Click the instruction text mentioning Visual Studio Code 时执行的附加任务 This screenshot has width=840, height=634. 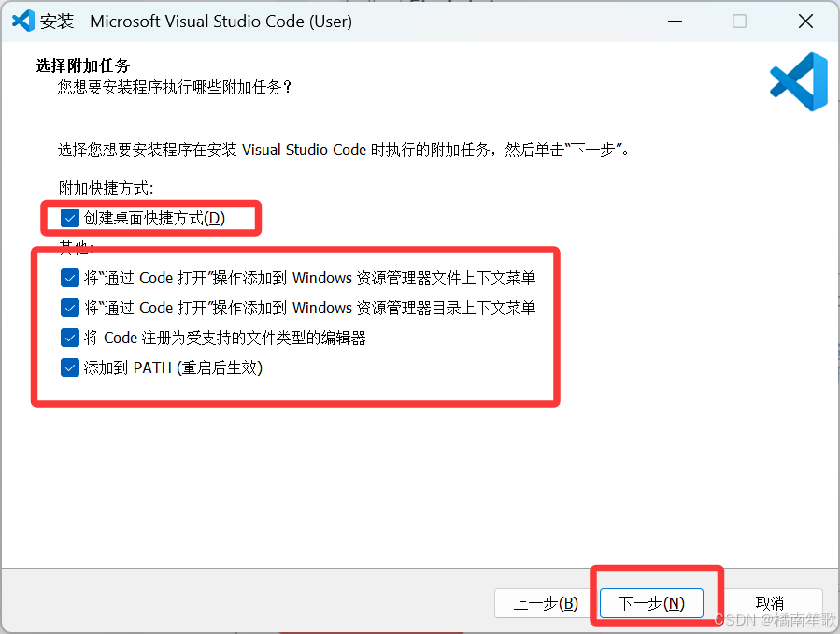[x=344, y=150]
